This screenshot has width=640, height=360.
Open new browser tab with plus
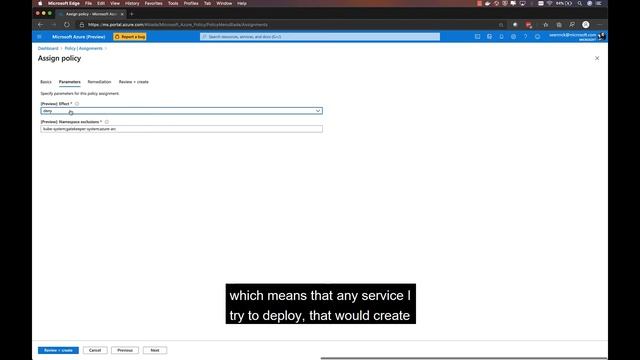click(x=131, y=14)
